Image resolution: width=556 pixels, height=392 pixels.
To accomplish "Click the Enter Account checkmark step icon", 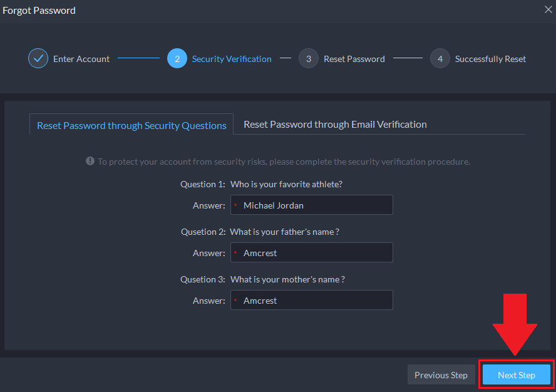I will (38, 59).
